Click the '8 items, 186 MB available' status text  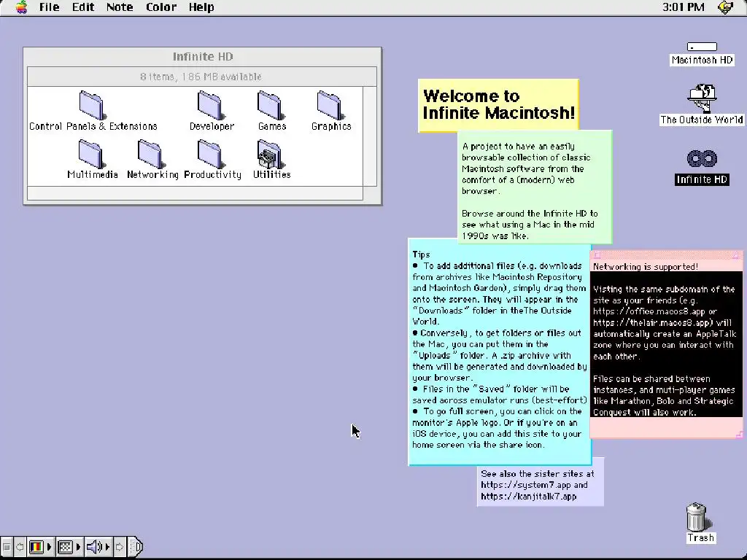(201, 77)
